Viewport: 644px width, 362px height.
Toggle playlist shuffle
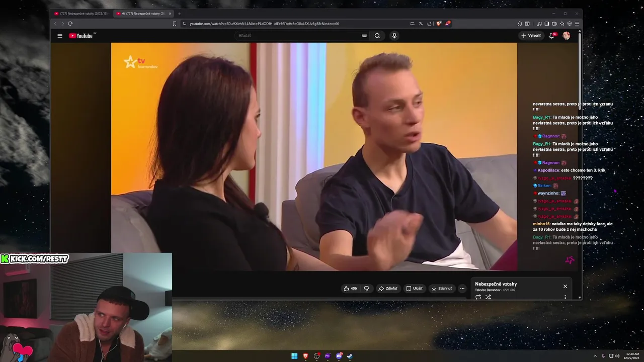point(488,297)
